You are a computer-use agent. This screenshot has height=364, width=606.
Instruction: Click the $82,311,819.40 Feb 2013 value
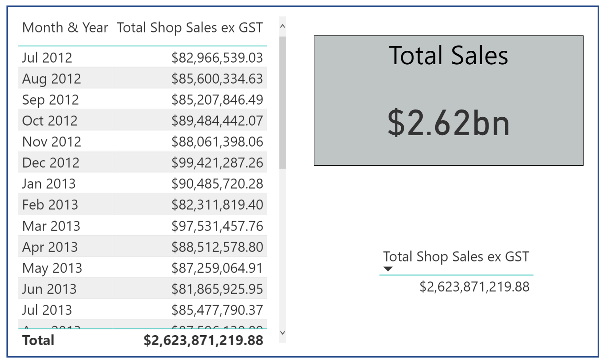click(x=217, y=205)
